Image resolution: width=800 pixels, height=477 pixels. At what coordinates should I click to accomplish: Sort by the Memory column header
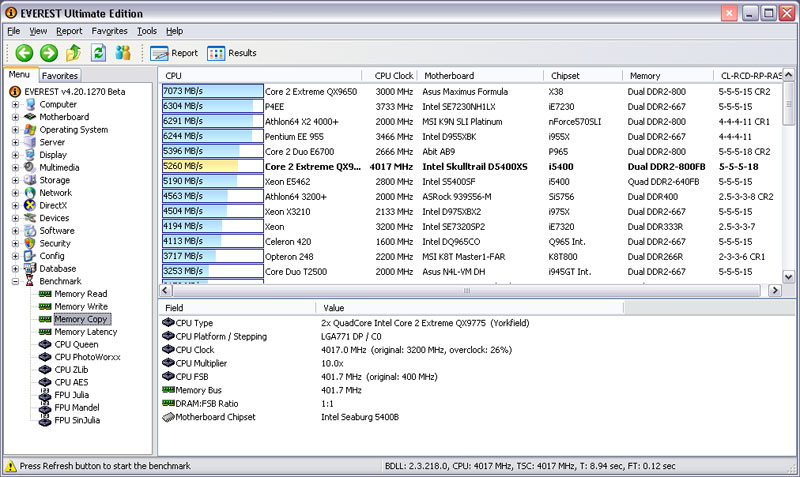[x=668, y=76]
